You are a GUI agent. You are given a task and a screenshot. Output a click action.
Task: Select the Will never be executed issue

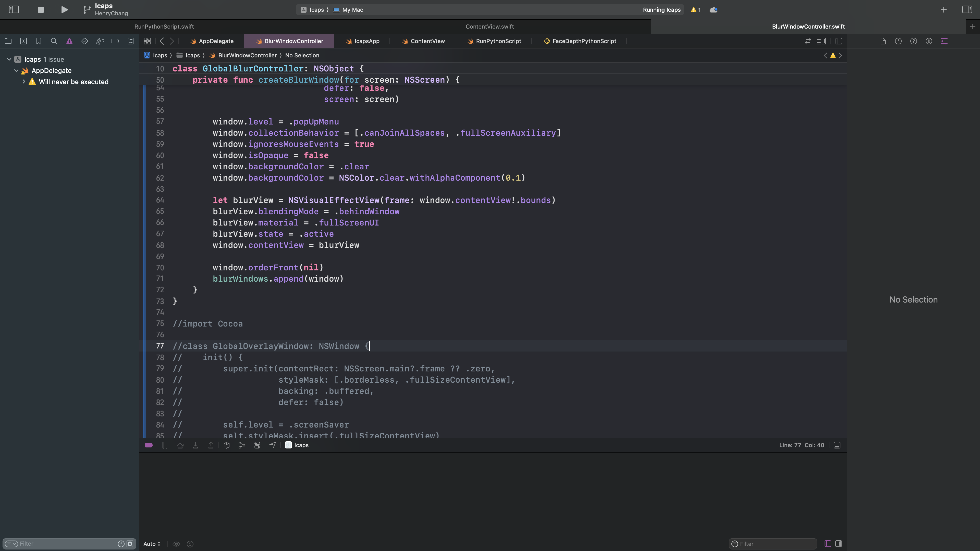click(x=73, y=82)
